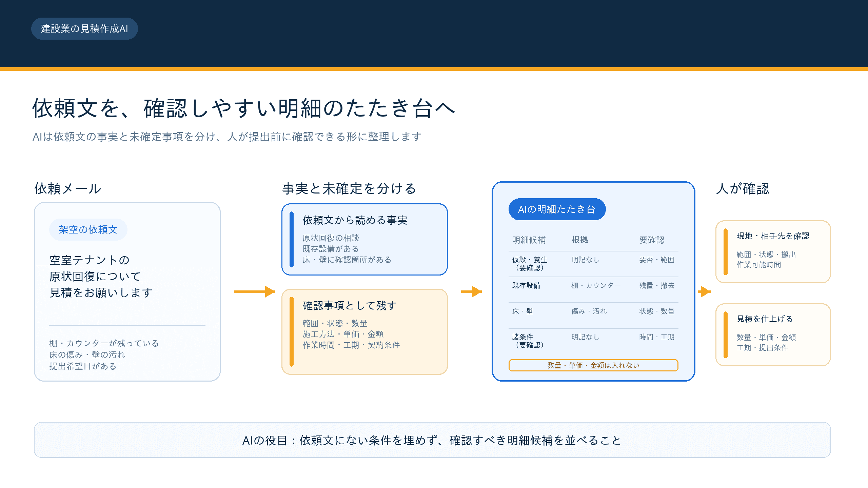The width and height of the screenshot is (868, 488).
Task: Select the 床・壁 table cell
Action: click(522, 311)
